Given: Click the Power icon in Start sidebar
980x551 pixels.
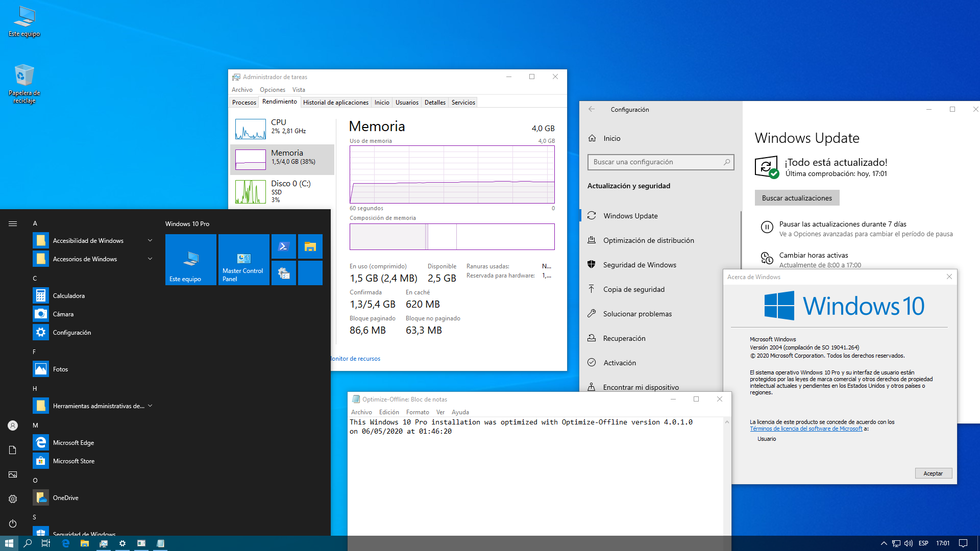Looking at the screenshot, I should click(x=13, y=524).
